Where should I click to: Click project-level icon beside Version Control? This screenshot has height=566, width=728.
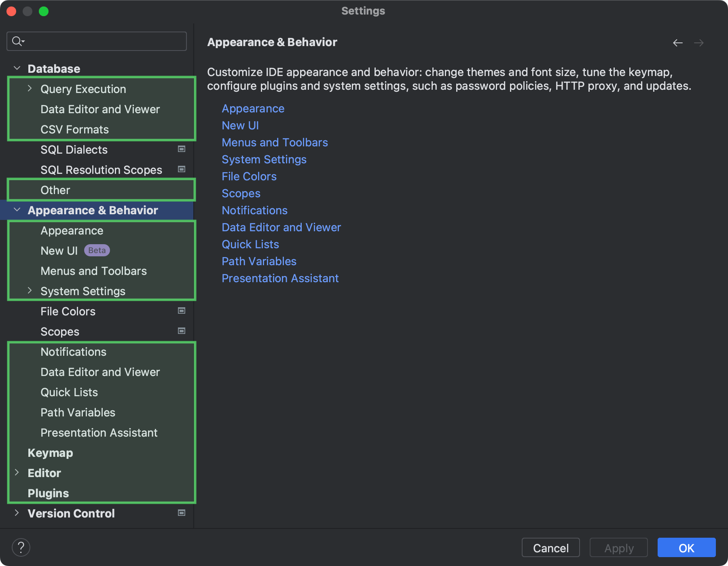click(x=182, y=513)
